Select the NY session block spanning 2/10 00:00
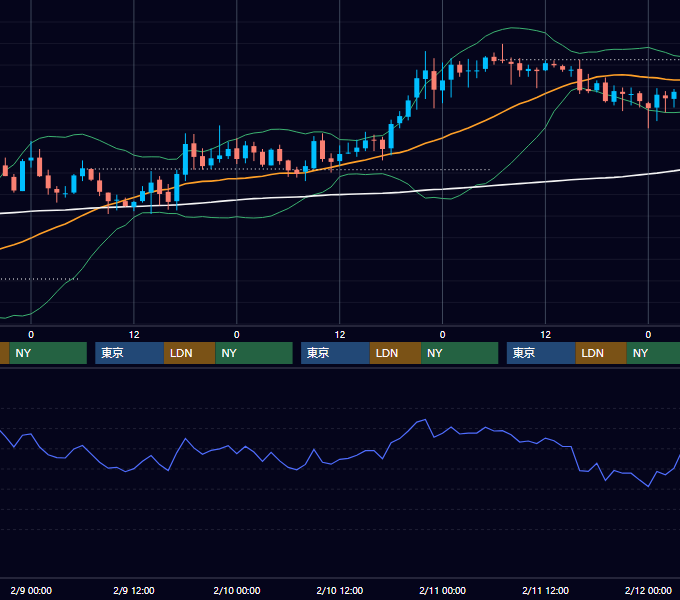680x600 pixels. pyautogui.click(x=254, y=353)
